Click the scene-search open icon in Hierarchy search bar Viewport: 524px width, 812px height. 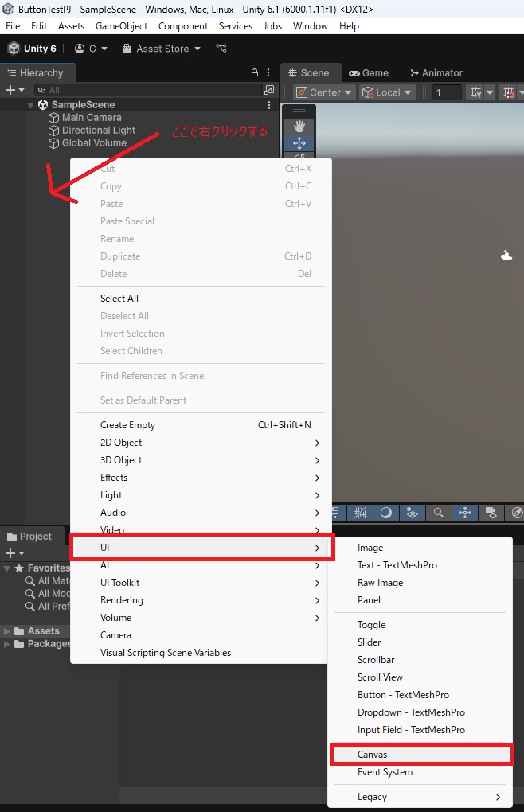pyautogui.click(x=269, y=90)
